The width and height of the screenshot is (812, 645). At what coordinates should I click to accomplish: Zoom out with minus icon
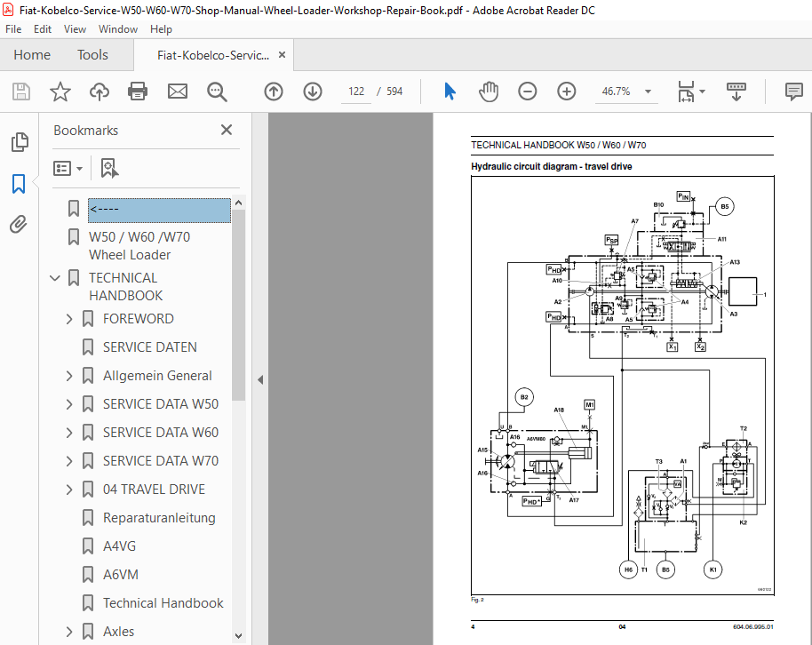[x=528, y=92]
